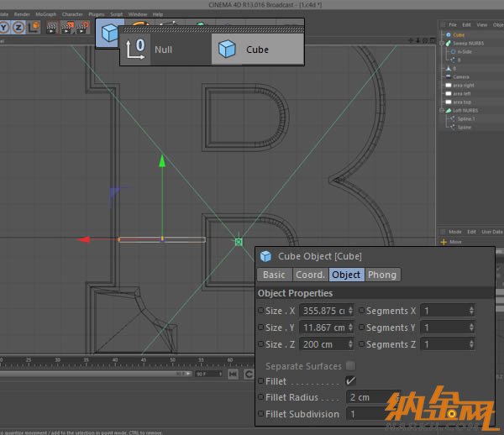The width and height of the screenshot is (504, 435).
Task: Select the Null object in the popup palette
Action: click(165, 50)
